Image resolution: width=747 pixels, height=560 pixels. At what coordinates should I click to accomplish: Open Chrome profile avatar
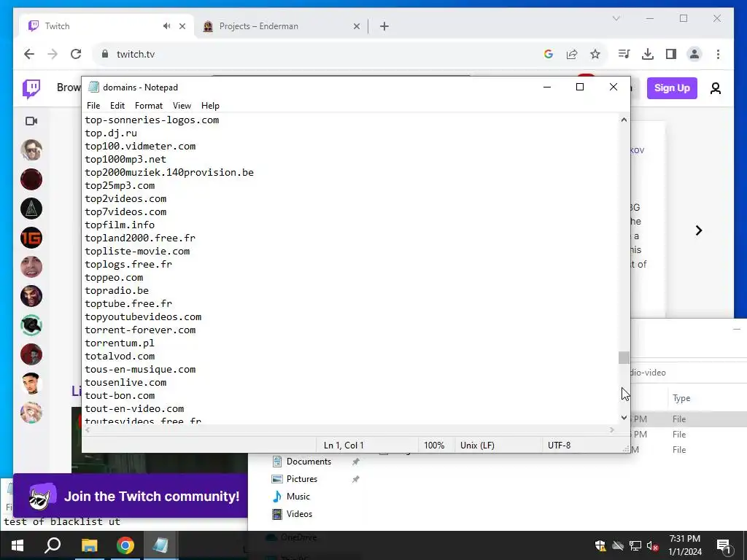click(694, 54)
